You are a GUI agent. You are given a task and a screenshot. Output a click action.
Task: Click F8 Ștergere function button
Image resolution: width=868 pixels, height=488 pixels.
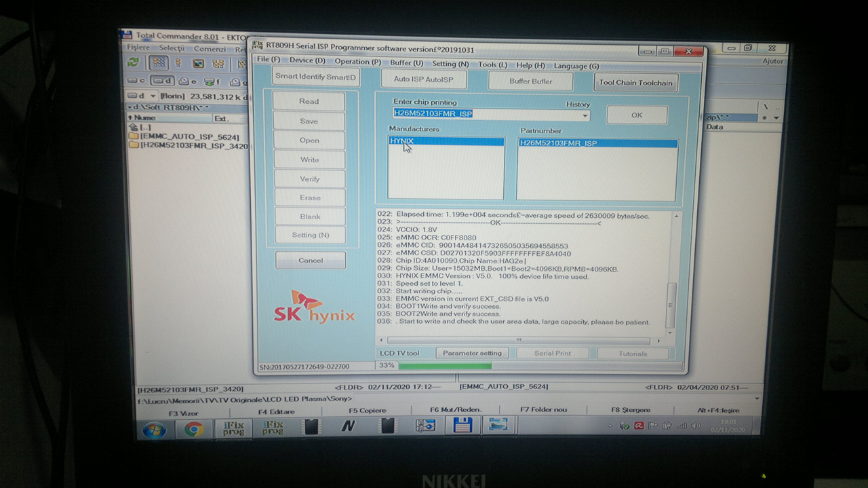[x=630, y=410]
